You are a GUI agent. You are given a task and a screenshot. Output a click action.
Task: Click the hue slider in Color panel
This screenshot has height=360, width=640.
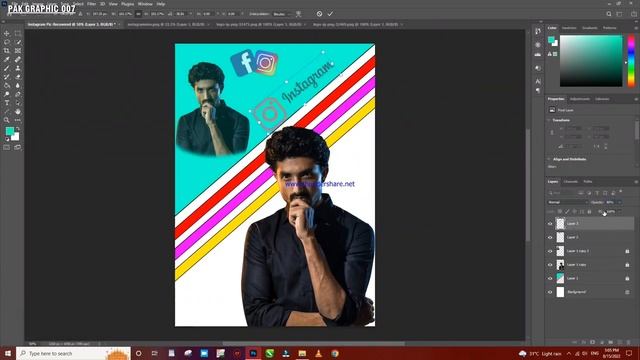click(631, 61)
